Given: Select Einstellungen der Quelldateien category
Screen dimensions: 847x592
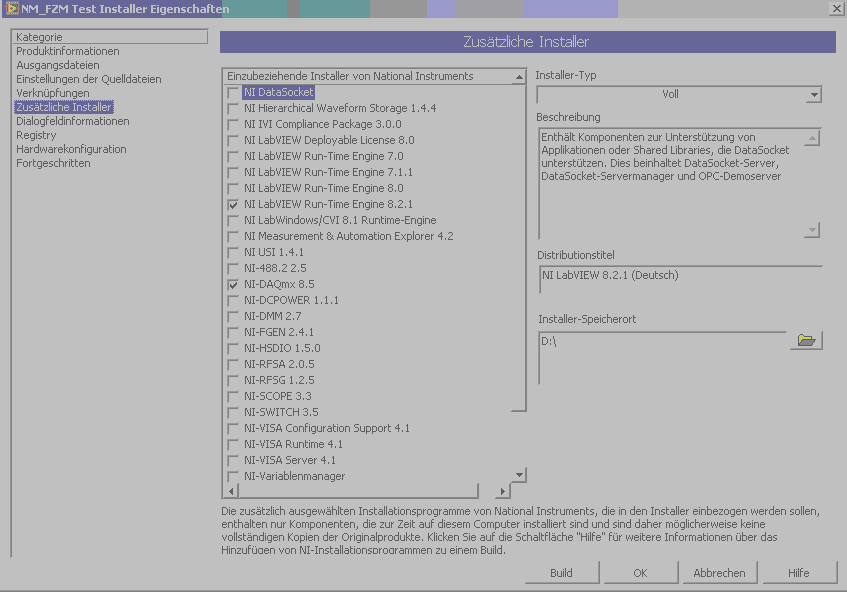Looking at the screenshot, I should click(x=89, y=79).
